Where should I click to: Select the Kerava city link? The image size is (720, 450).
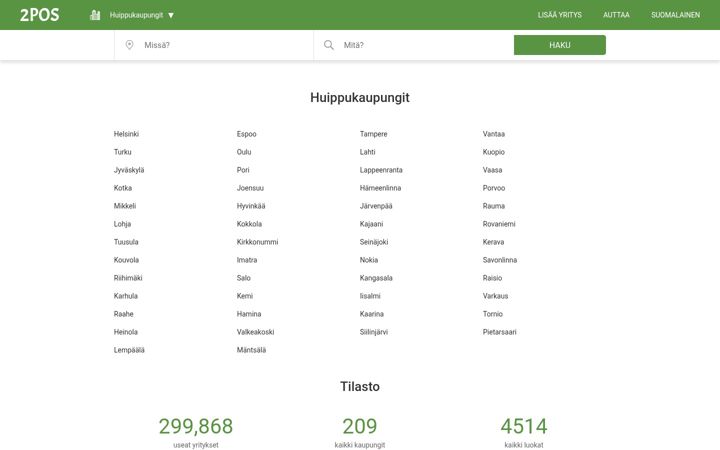point(493,242)
